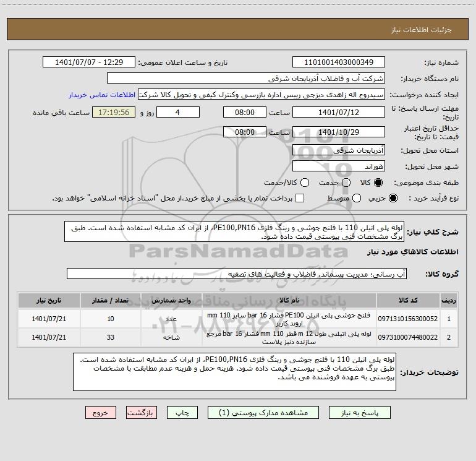The width and height of the screenshot is (476, 461).
Task: Select the کالا radio button
Action: pyautogui.click(x=378, y=183)
